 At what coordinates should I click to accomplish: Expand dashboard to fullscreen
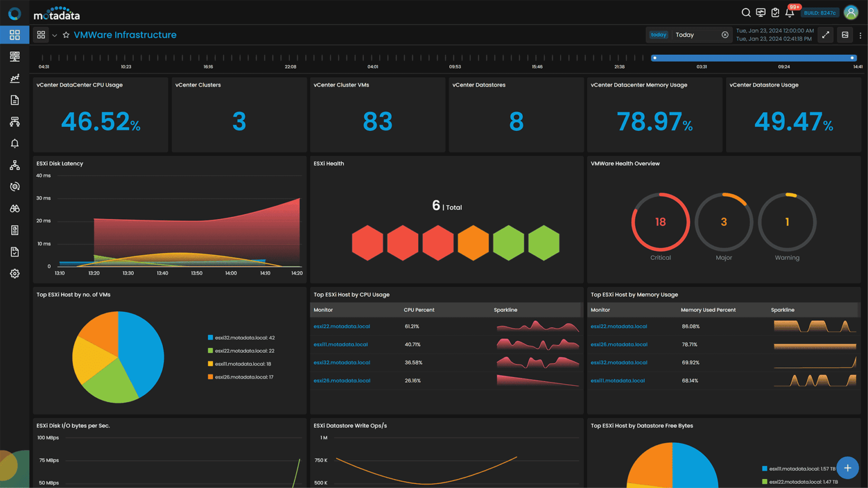point(826,35)
